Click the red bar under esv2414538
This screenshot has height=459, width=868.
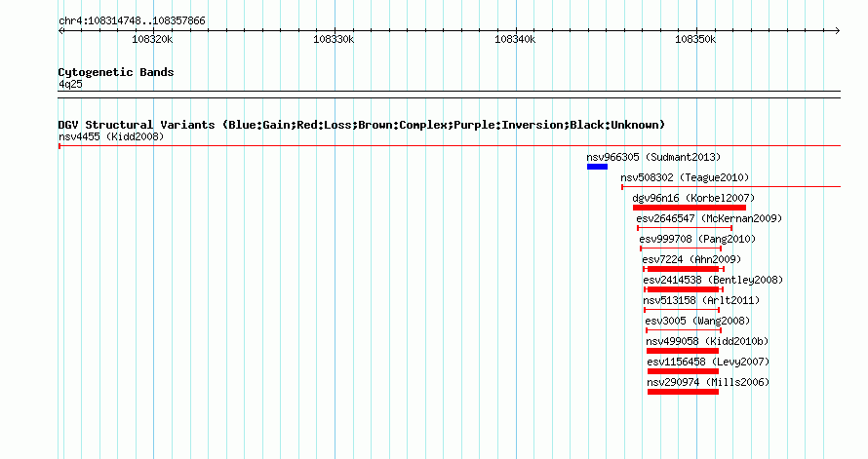click(x=684, y=289)
